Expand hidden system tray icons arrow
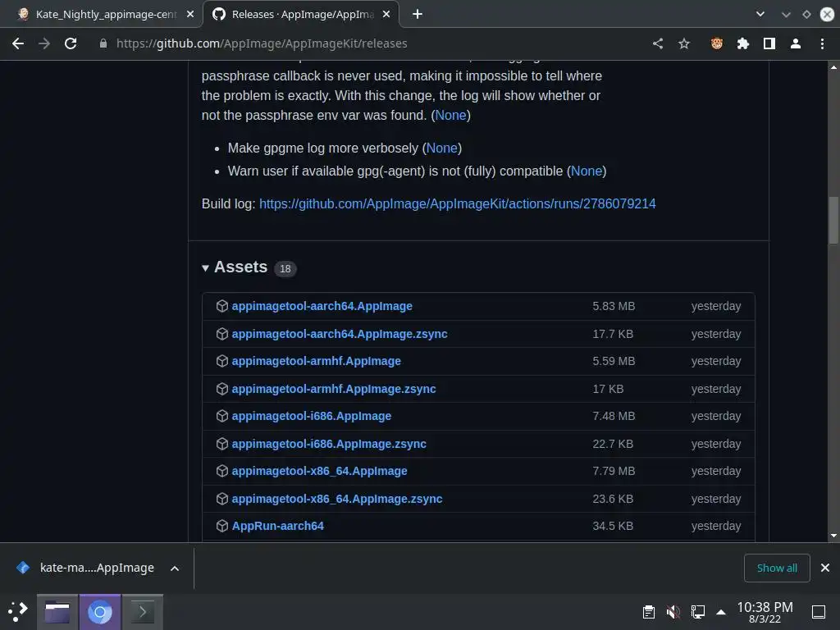The image size is (840, 630). (721, 612)
